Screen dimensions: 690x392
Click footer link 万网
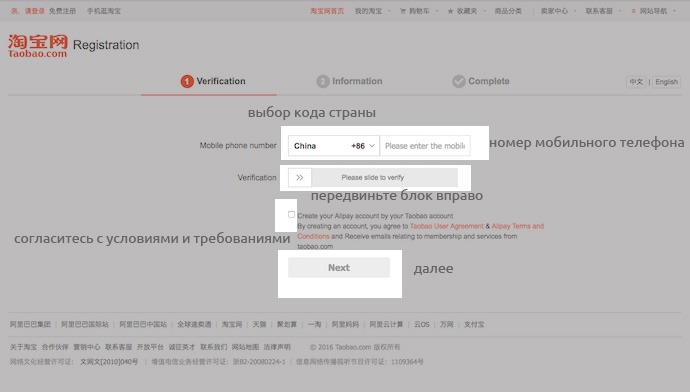tap(446, 324)
